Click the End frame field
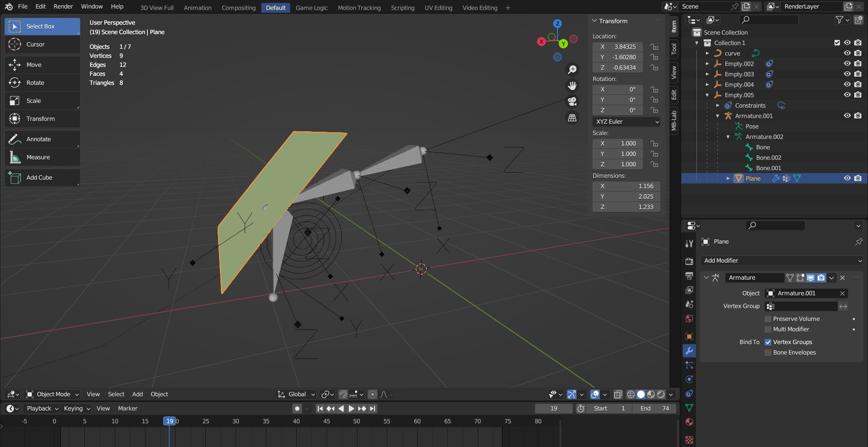The width and height of the screenshot is (868, 447). 654,408
